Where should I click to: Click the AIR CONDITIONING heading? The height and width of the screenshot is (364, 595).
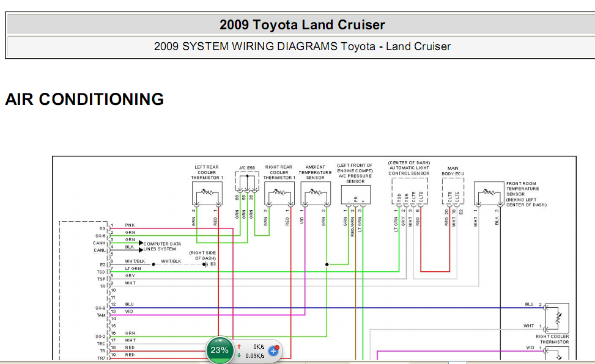point(84,100)
